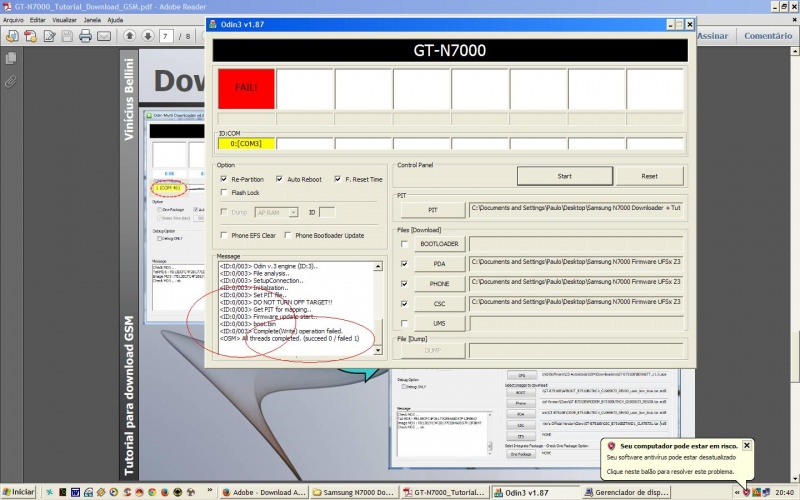Screen dimensions: 800x500
Task: Click the PDA browse button
Action: [439, 264]
